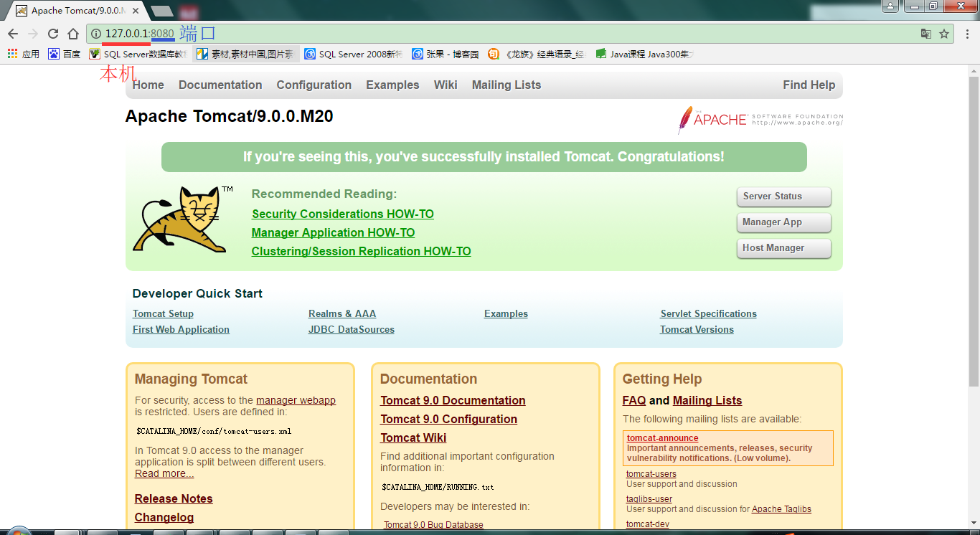Open Wiki in Tomcat navigation
The image size is (980, 535).
[446, 85]
